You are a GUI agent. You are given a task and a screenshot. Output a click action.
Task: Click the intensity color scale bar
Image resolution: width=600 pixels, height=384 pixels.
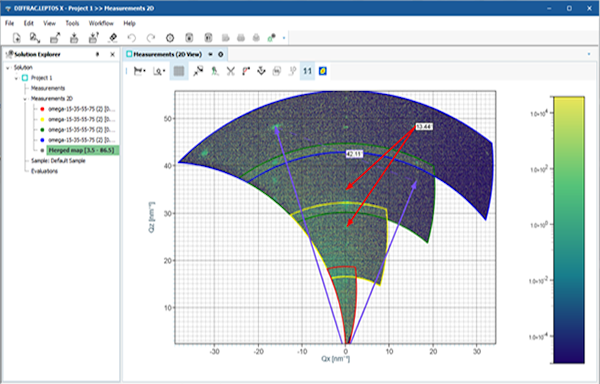coord(569,230)
